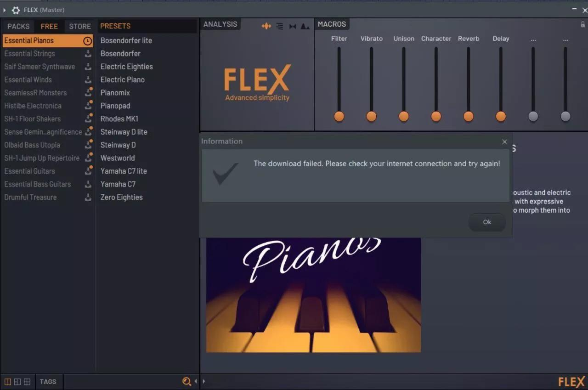588x390 pixels.
Task: Select the mirrored waveform display icon
Action: click(x=292, y=26)
